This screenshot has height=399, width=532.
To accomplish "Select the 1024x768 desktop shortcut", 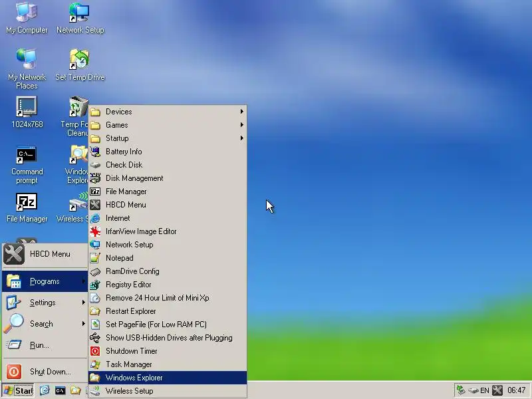I will point(27,112).
